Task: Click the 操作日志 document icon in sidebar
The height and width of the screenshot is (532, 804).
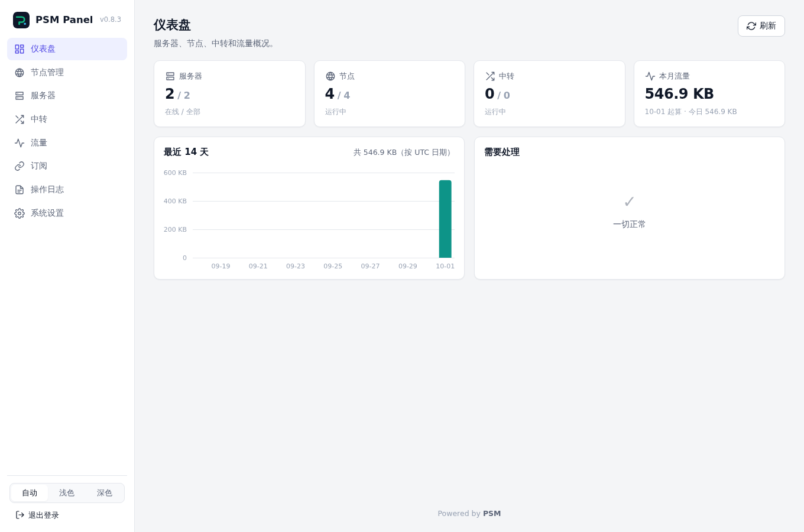Action: (20, 190)
